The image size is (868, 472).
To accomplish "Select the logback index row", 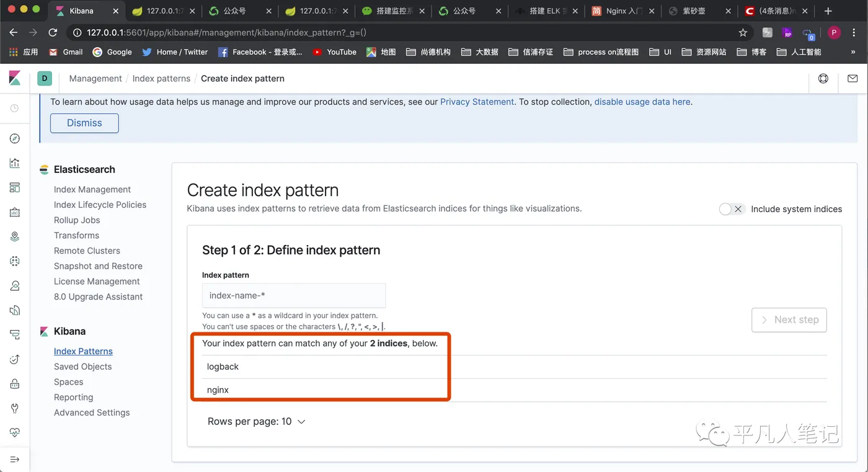I will (515, 367).
